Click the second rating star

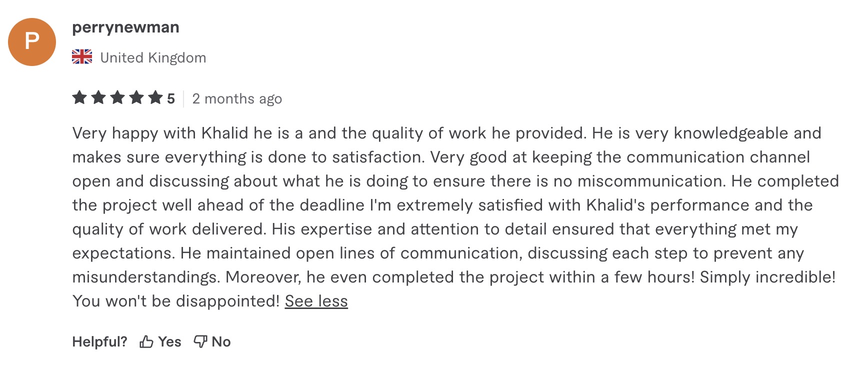98,97
